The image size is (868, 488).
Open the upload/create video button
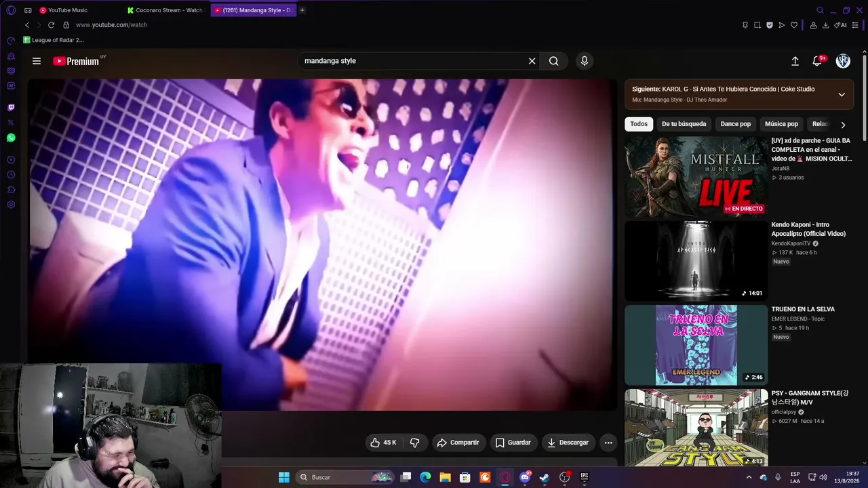(x=795, y=61)
